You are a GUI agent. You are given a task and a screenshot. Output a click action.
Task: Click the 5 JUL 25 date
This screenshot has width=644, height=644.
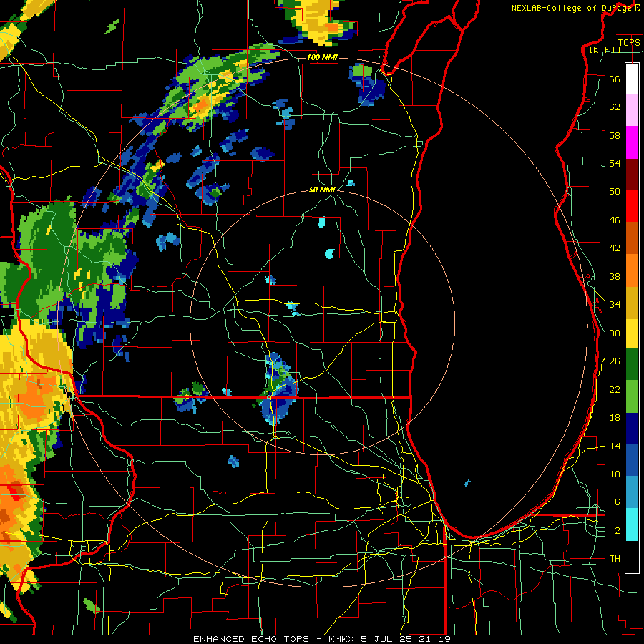[x=387, y=639]
